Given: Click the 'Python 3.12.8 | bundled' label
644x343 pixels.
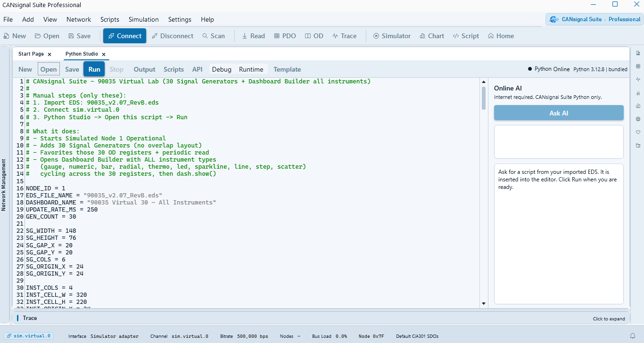Looking at the screenshot, I should [600, 69].
